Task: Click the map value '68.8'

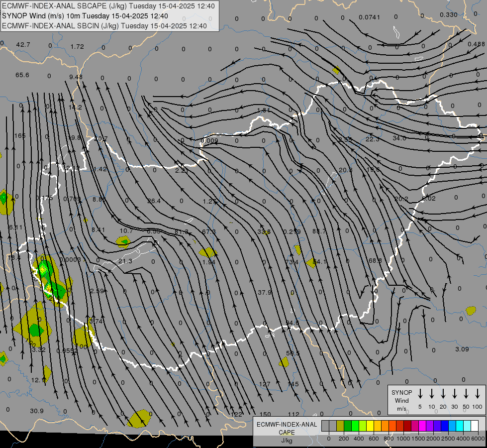Action: tap(375, 260)
